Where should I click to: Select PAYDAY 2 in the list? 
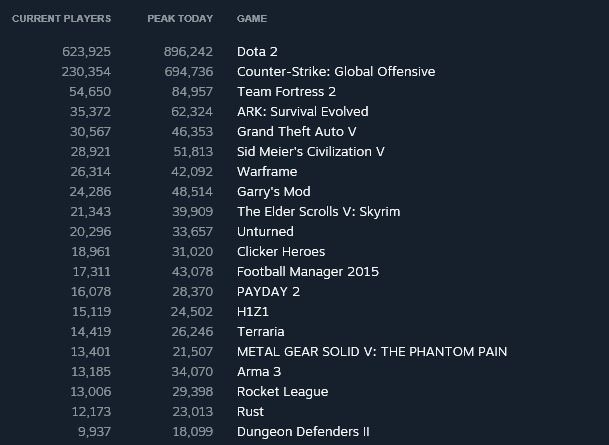(268, 292)
